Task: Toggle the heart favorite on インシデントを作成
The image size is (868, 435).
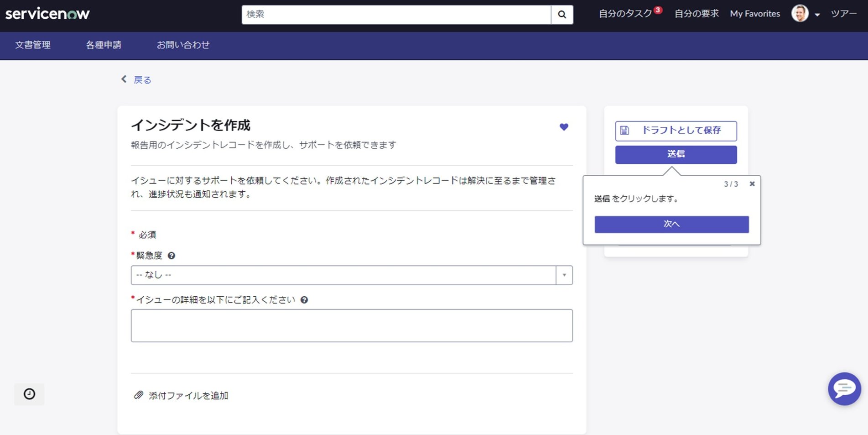Action: pos(564,127)
